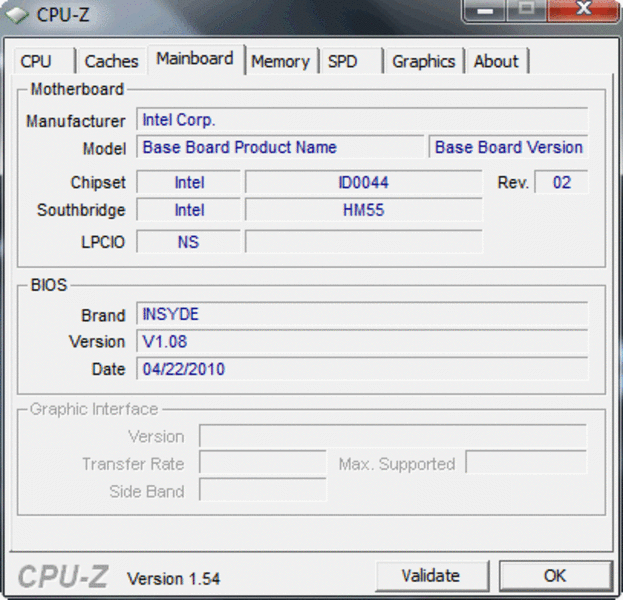Viewport: 623px width, 600px height.
Task: Click the Southbridge vendor Intel field
Action: tap(189, 209)
